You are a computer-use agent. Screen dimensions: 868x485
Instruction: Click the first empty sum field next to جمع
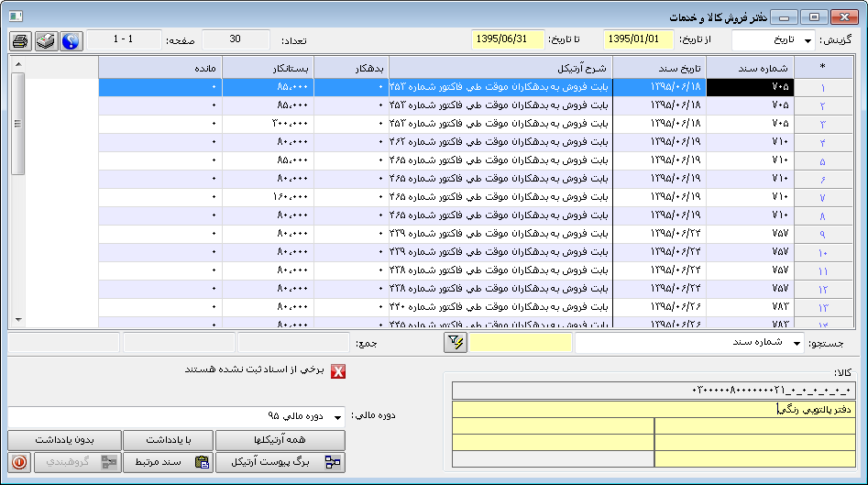(x=293, y=343)
